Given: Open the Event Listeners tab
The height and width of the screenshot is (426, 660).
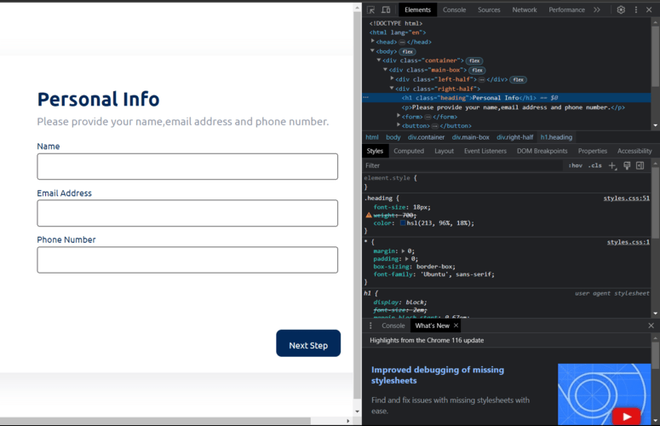Looking at the screenshot, I should point(485,151).
